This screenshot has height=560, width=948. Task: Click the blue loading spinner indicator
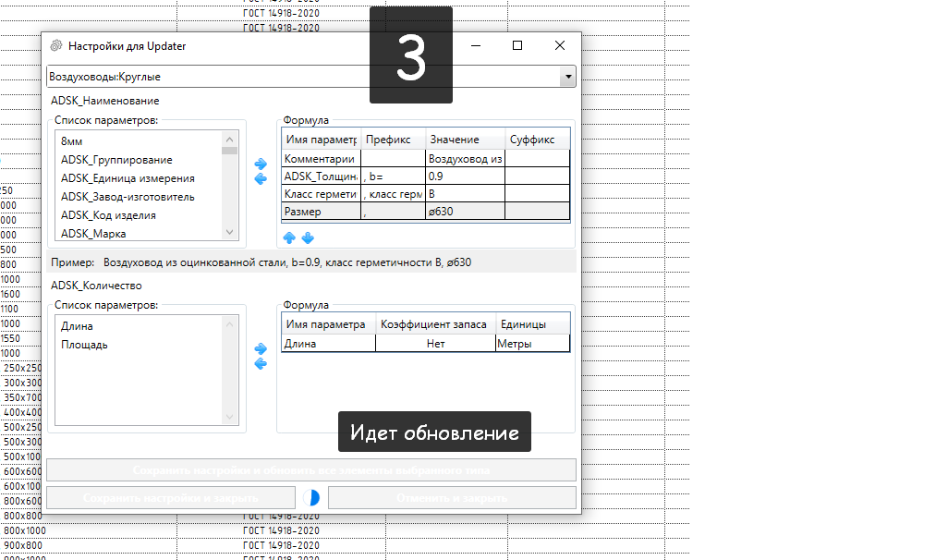coord(311,498)
